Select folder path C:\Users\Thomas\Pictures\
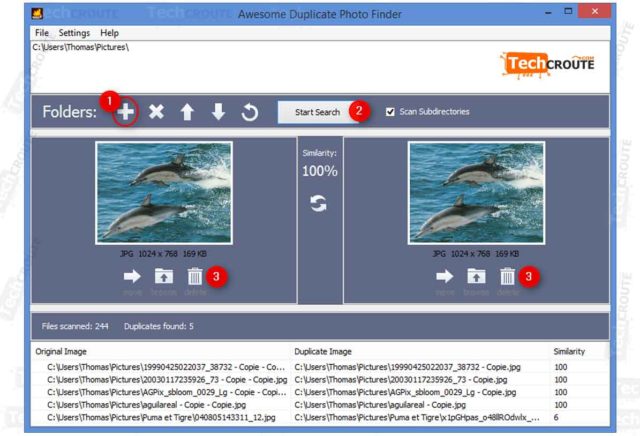The width and height of the screenshot is (640, 436). point(81,47)
